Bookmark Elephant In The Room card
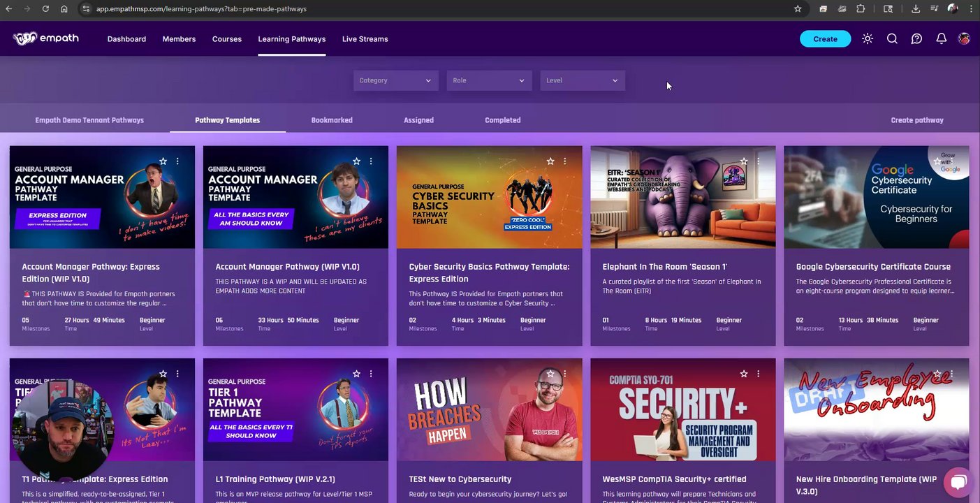The width and height of the screenshot is (980, 503). click(744, 161)
